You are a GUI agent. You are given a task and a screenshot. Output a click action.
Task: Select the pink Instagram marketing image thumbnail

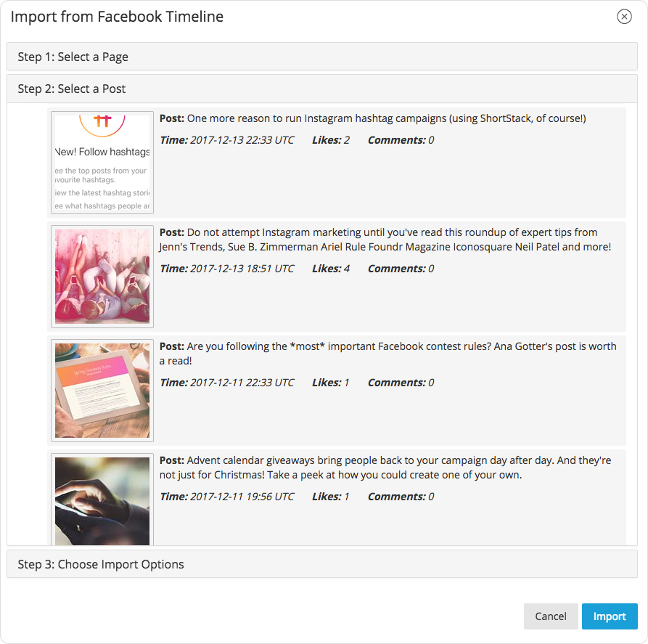click(x=102, y=276)
